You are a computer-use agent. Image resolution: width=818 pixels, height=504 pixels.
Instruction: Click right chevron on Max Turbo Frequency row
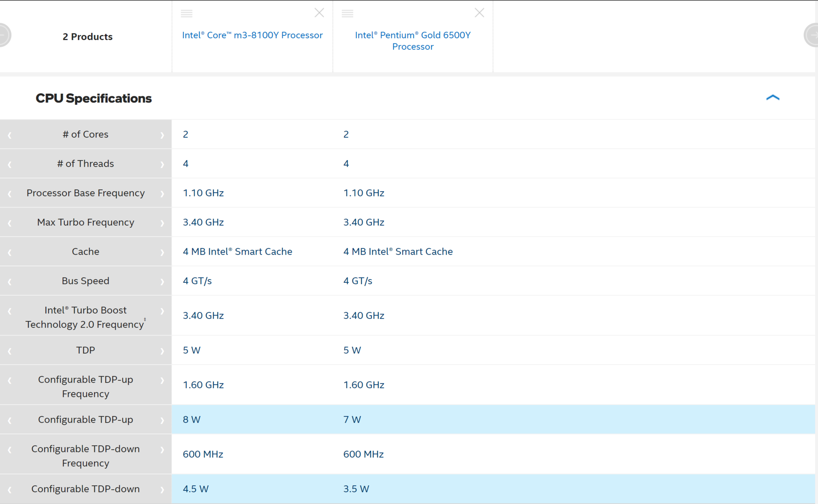click(x=162, y=223)
